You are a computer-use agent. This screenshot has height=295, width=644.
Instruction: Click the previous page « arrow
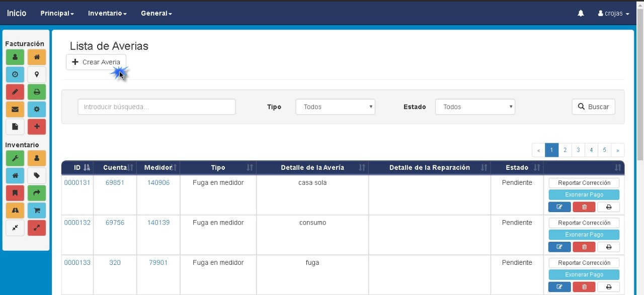pyautogui.click(x=538, y=150)
